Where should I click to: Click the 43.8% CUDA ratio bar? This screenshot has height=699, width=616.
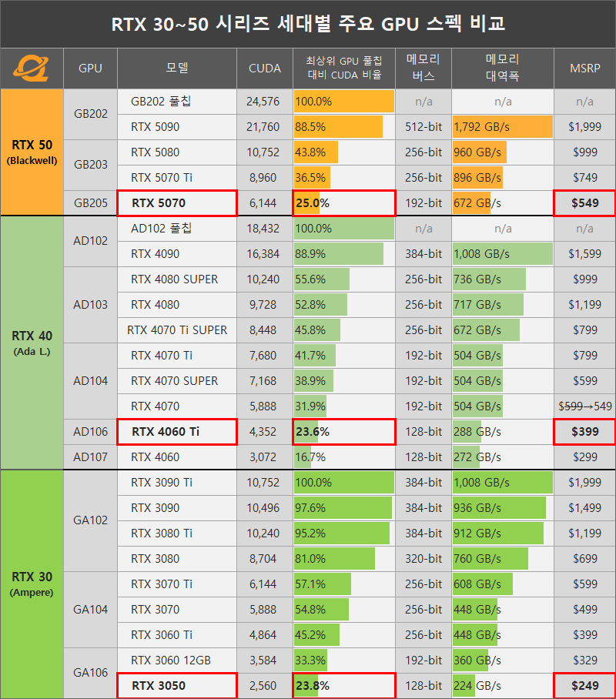316,152
